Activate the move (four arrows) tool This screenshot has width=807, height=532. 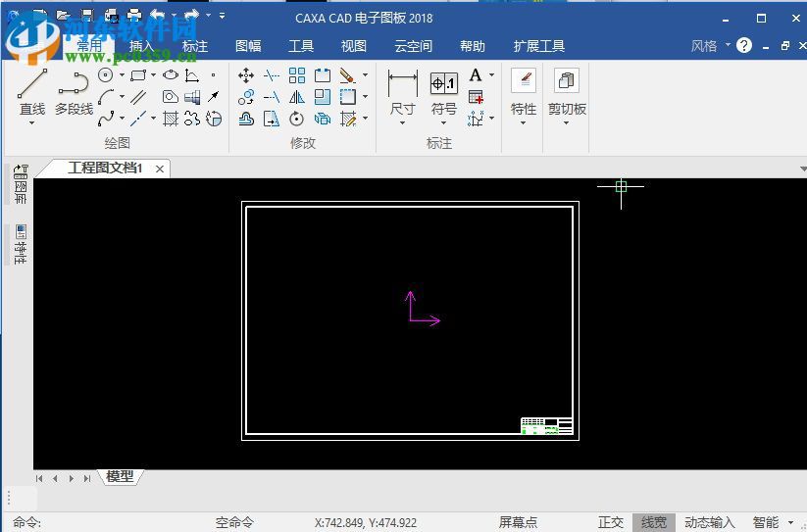(x=246, y=75)
